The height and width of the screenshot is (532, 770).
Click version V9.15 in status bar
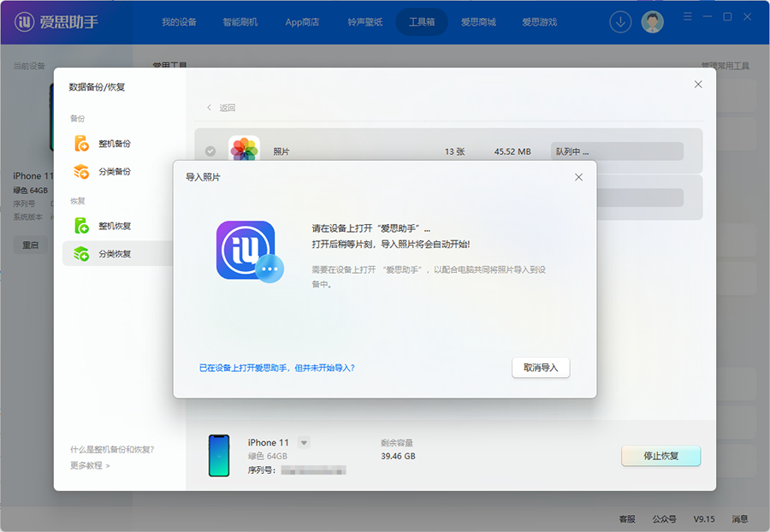pyautogui.click(x=704, y=519)
